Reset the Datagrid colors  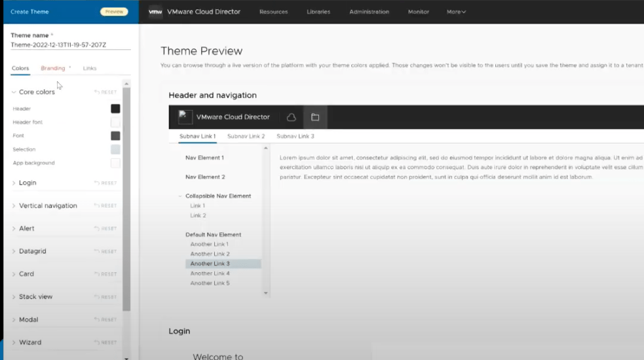(x=105, y=251)
